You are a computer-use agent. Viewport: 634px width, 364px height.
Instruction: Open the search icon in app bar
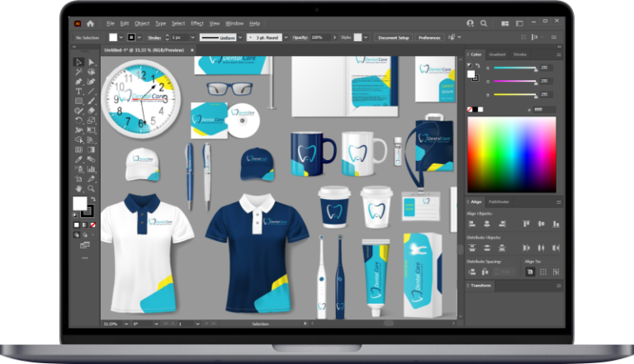(484, 23)
